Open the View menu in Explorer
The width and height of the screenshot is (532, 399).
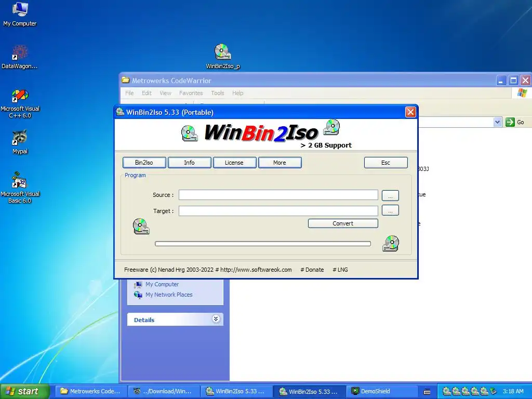coord(165,93)
